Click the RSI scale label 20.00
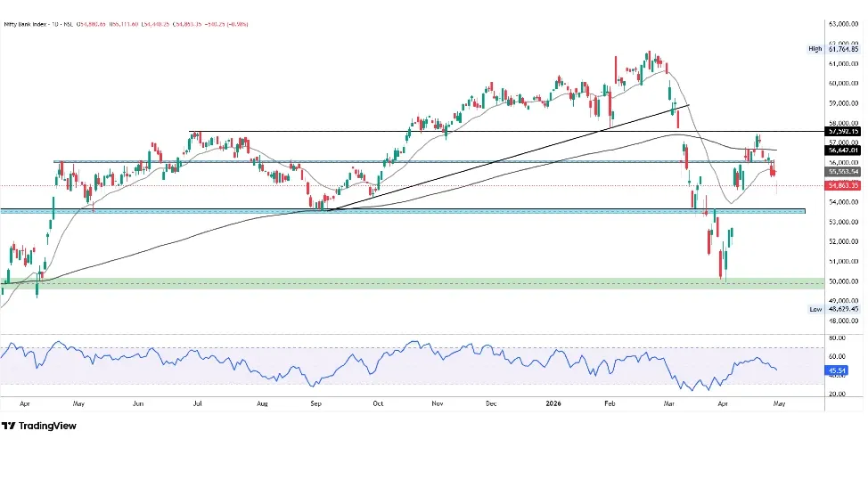The image size is (868, 488). pos(837,394)
